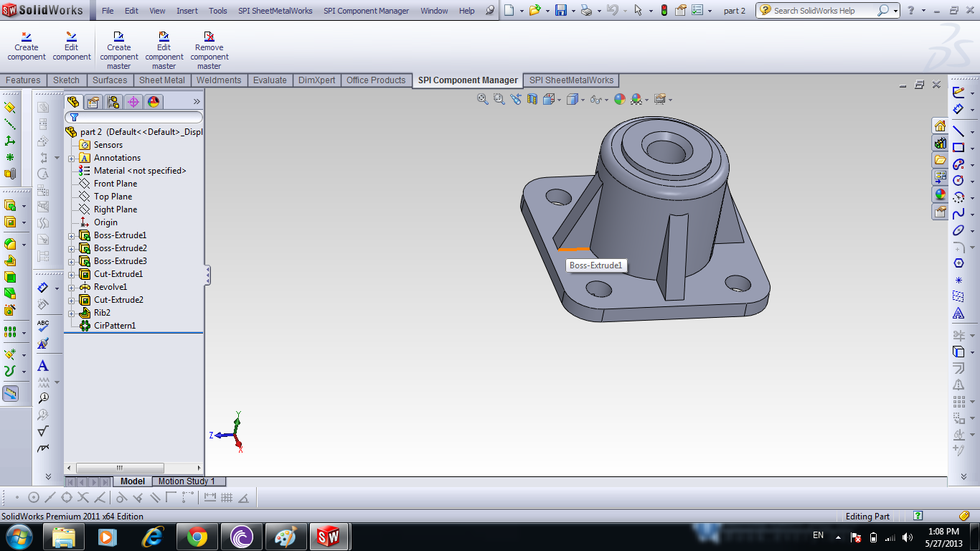The image size is (980, 551).
Task: Click the Spell Checker ABC icon
Action: (x=43, y=326)
